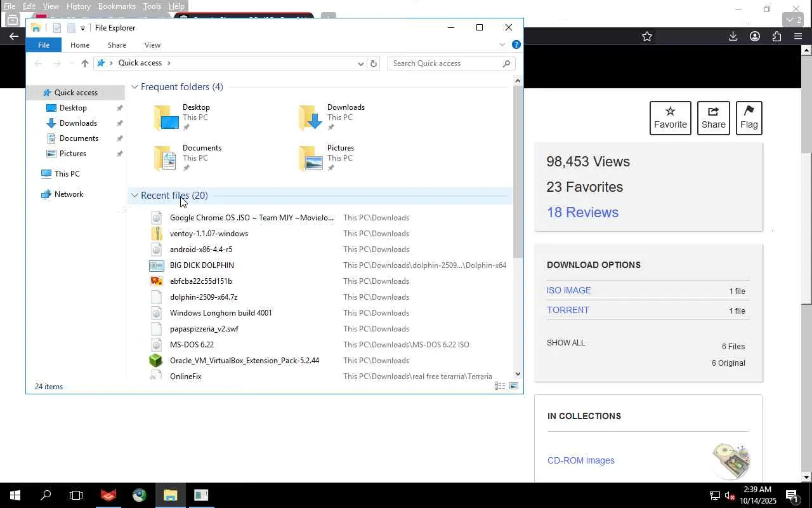Open the browser hamburger menu
The width and height of the screenshot is (812, 508).
[798, 36]
